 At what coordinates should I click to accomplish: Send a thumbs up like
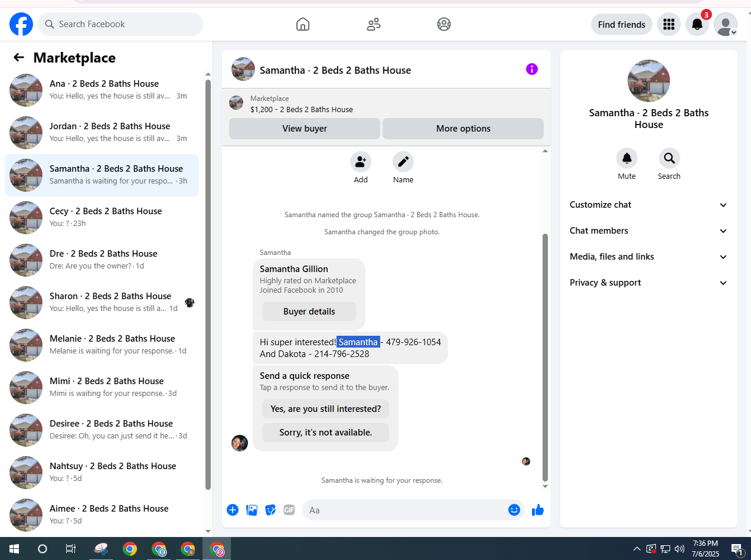coord(537,510)
